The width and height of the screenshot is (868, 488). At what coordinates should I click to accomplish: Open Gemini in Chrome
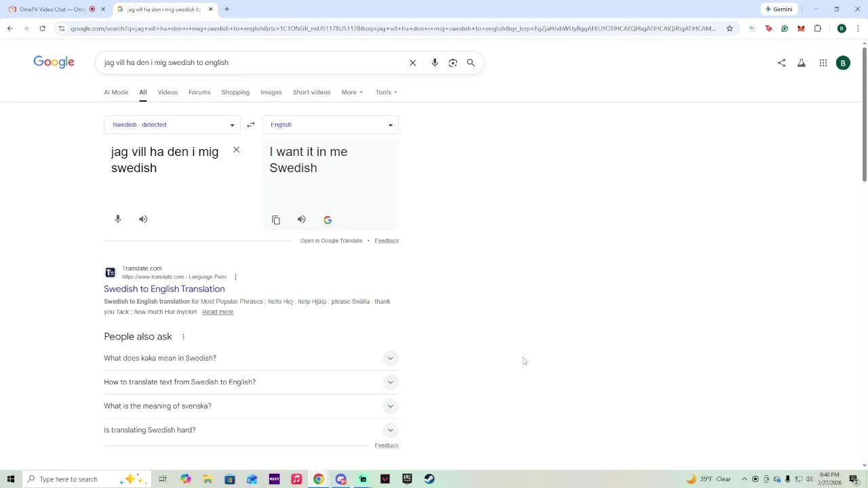tap(779, 9)
